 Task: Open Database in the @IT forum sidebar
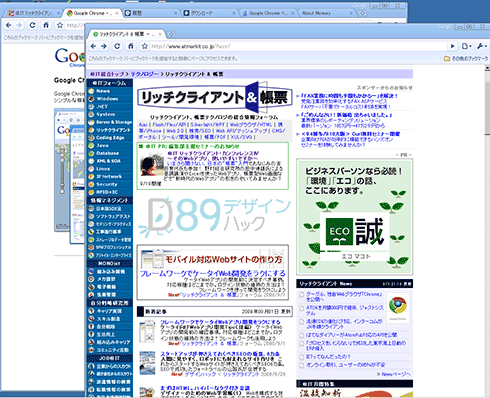(x=107, y=153)
